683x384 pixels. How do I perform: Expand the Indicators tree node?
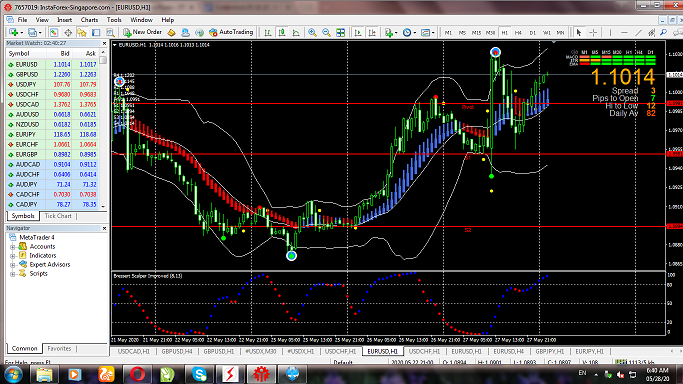(13, 256)
